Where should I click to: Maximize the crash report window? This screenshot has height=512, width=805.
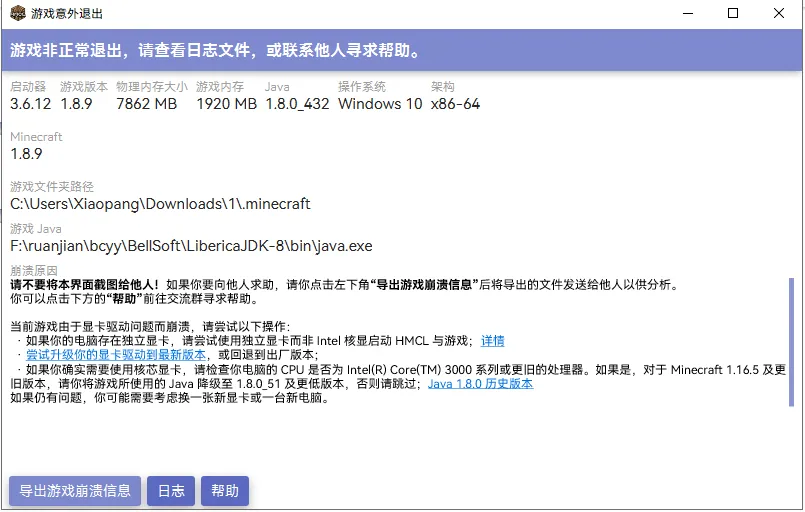pyautogui.click(x=733, y=14)
